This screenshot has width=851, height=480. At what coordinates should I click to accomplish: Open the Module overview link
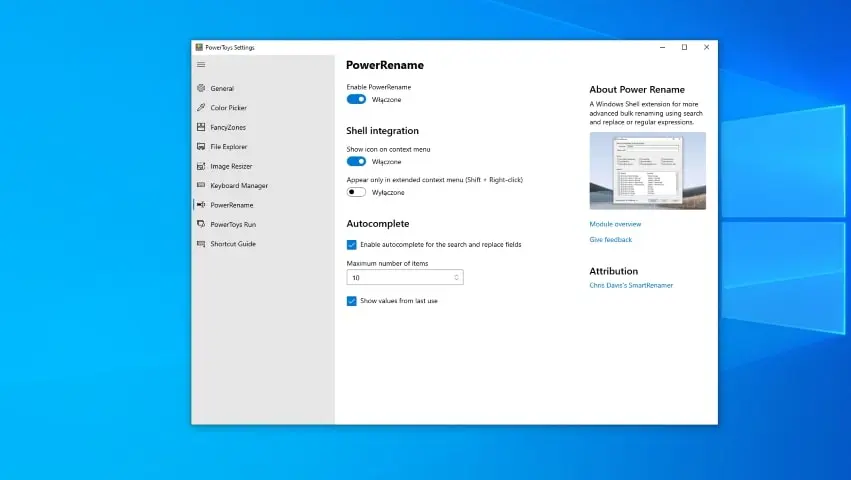(615, 224)
